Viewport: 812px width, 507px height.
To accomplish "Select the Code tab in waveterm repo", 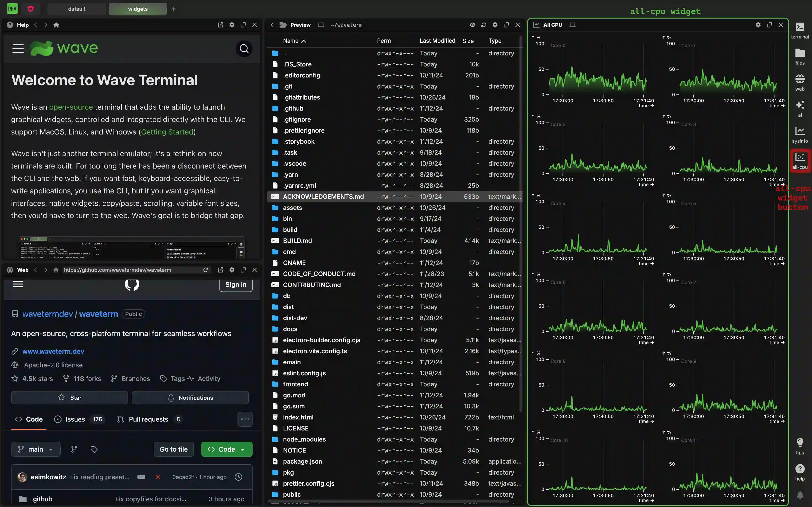I will [x=34, y=419].
